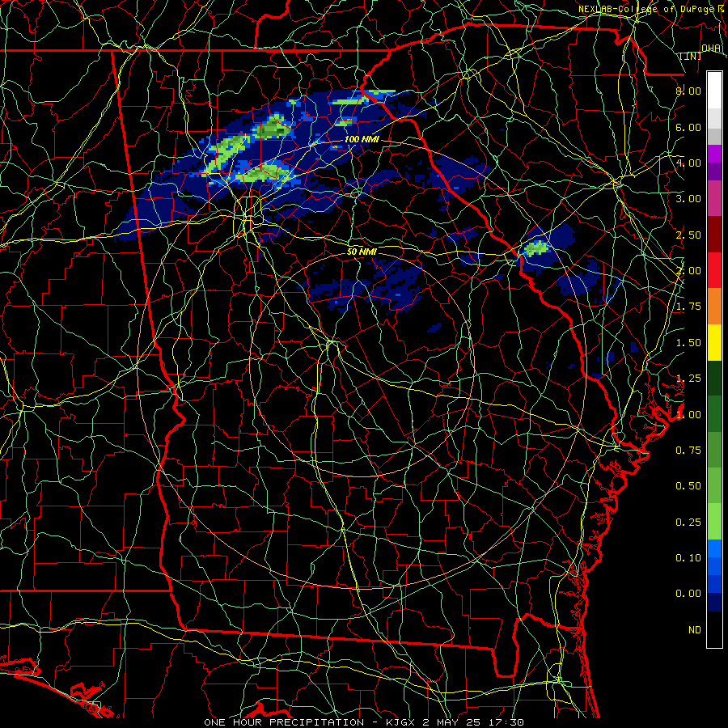Click the 2.50 legend value
The width and height of the screenshot is (728, 728).
(688, 235)
